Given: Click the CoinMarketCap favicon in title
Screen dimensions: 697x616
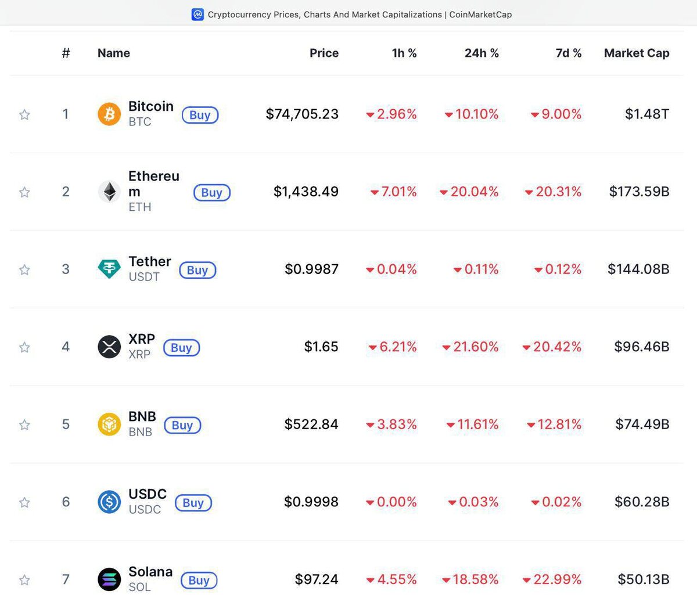Looking at the screenshot, I should coord(197,15).
